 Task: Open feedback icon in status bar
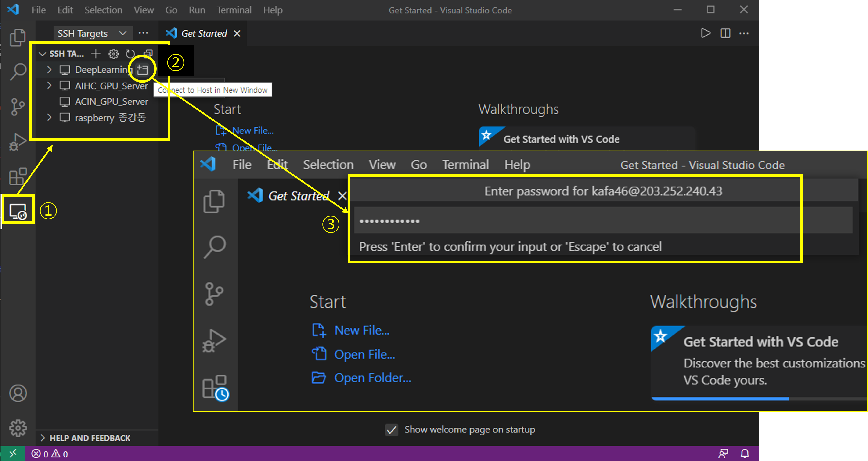point(723,454)
